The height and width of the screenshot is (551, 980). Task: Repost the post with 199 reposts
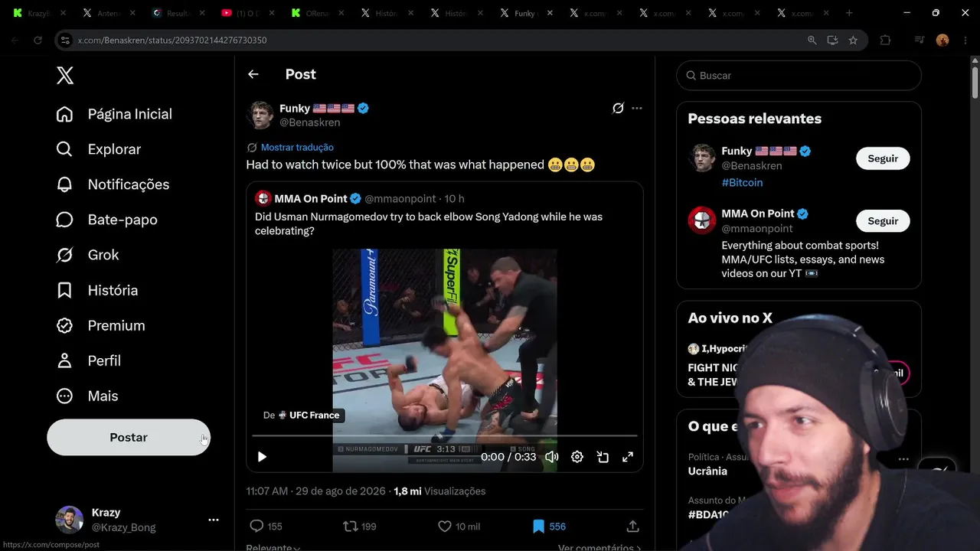359,527
